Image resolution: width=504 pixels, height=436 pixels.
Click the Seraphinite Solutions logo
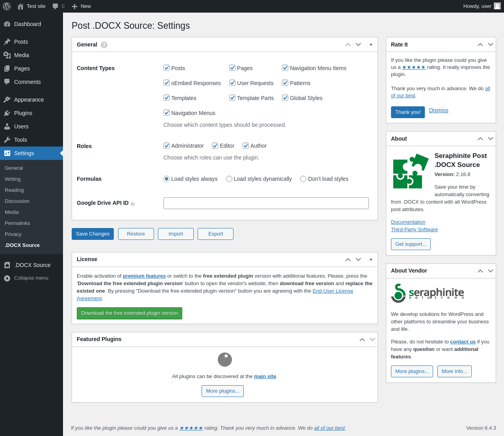click(x=428, y=293)
